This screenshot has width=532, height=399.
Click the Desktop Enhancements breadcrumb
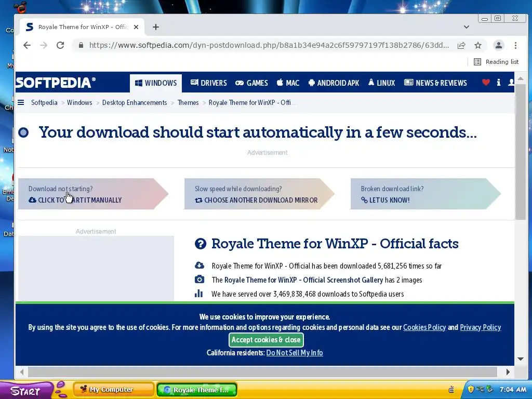pos(135,102)
